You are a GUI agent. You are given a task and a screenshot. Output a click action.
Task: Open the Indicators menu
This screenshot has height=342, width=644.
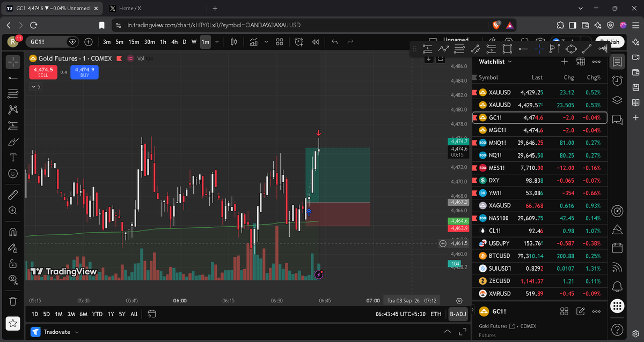pyautogui.click(x=253, y=42)
